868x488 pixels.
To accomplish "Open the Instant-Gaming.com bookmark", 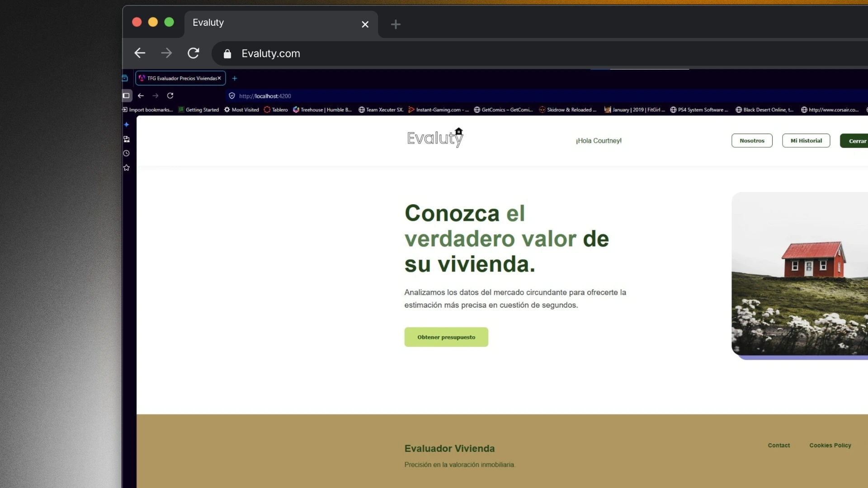I will tap(439, 110).
